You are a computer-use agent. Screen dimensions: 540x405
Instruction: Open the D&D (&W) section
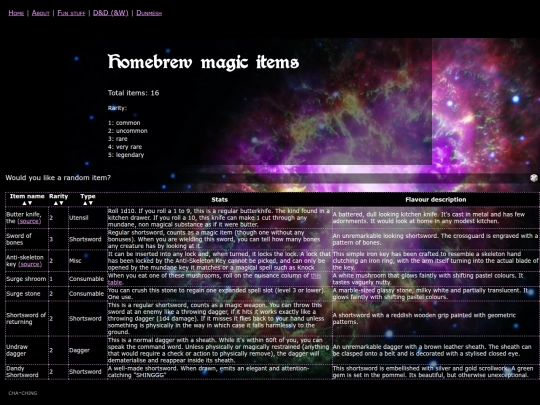[x=111, y=13]
